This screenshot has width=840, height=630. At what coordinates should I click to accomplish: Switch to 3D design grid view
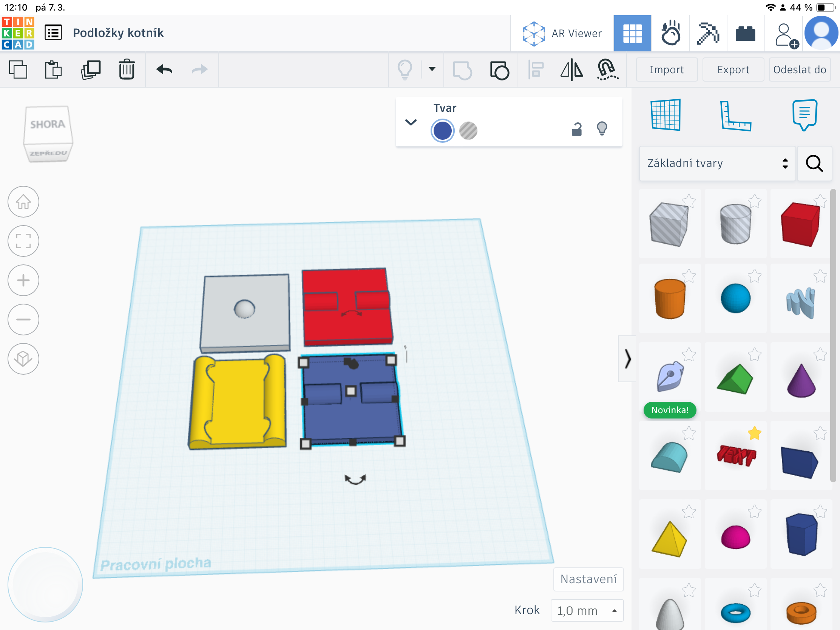632,33
